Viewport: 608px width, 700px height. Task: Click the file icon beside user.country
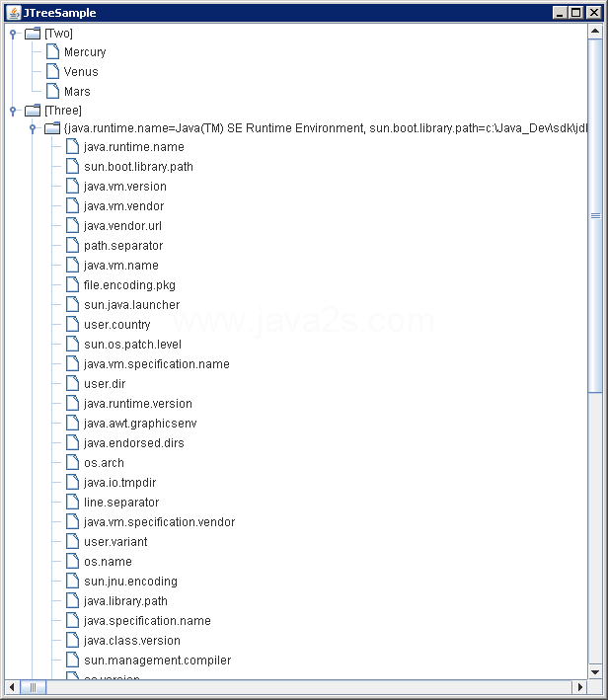[x=72, y=324]
